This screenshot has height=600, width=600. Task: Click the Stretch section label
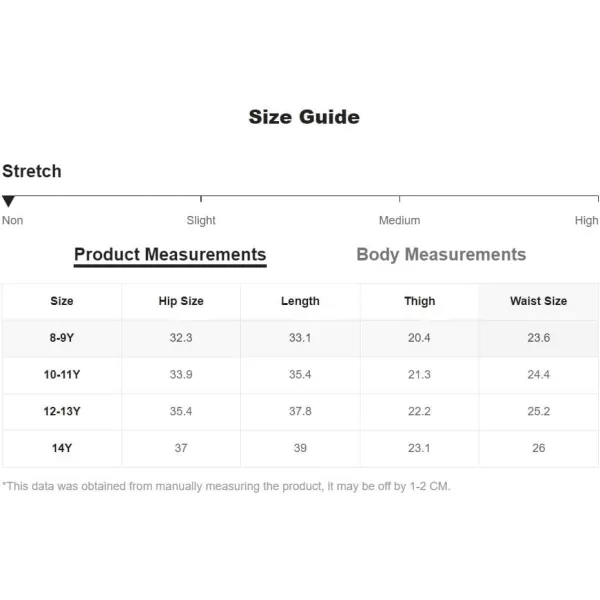pyautogui.click(x=32, y=171)
